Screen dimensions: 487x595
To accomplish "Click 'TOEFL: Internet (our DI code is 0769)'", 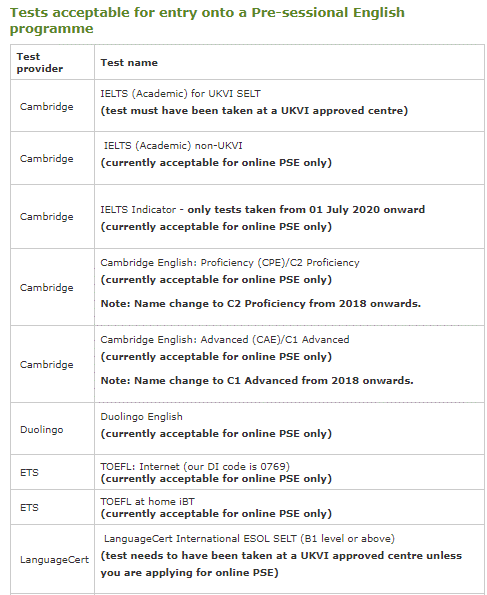I will point(195,466).
